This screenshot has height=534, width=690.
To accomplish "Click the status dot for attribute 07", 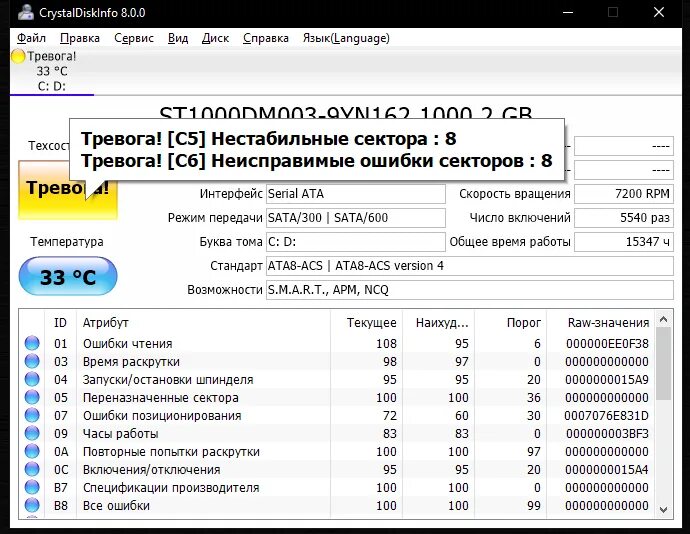I will 32,415.
